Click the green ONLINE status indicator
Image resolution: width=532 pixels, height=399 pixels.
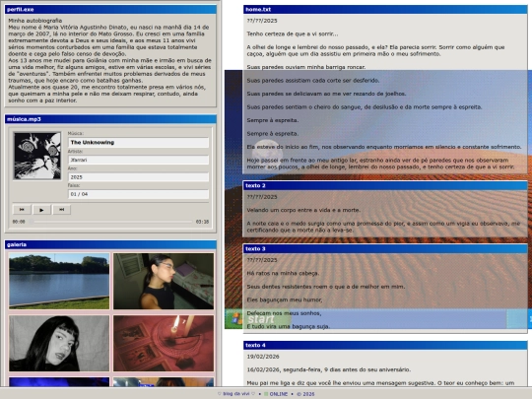click(266, 394)
